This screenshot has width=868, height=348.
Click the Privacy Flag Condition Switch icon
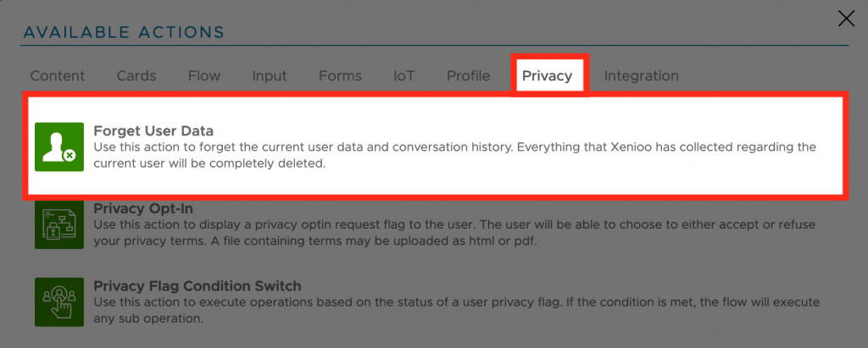59,302
